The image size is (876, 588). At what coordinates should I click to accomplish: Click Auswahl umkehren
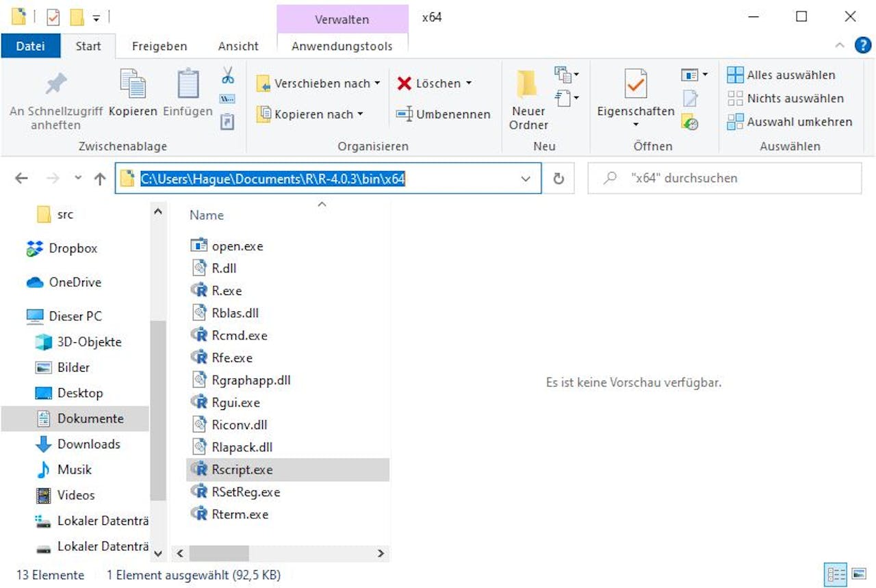click(790, 122)
